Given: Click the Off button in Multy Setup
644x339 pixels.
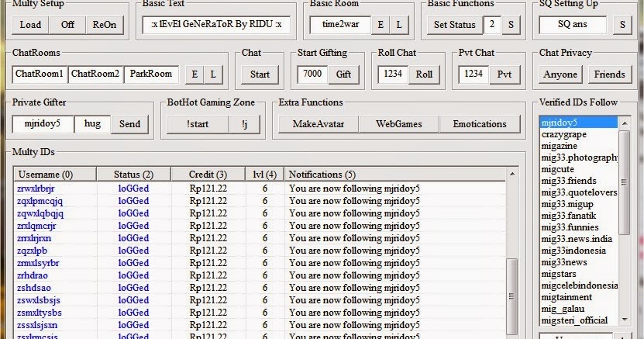Looking at the screenshot, I should click(67, 25).
